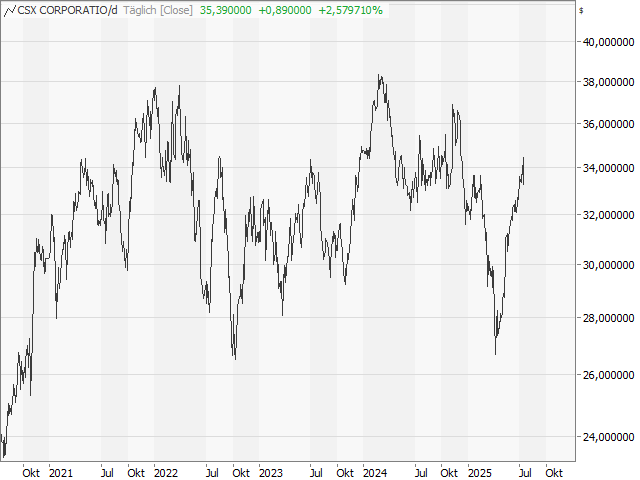Image resolution: width=640 pixels, height=480 pixels.
Task: Click the last Okt label on time axis
Action: coord(554,473)
